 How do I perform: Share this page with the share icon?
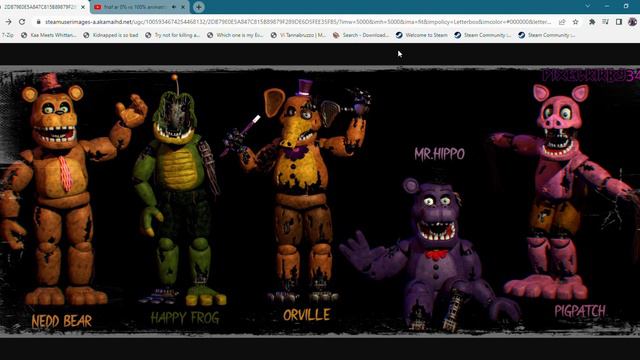[562, 22]
